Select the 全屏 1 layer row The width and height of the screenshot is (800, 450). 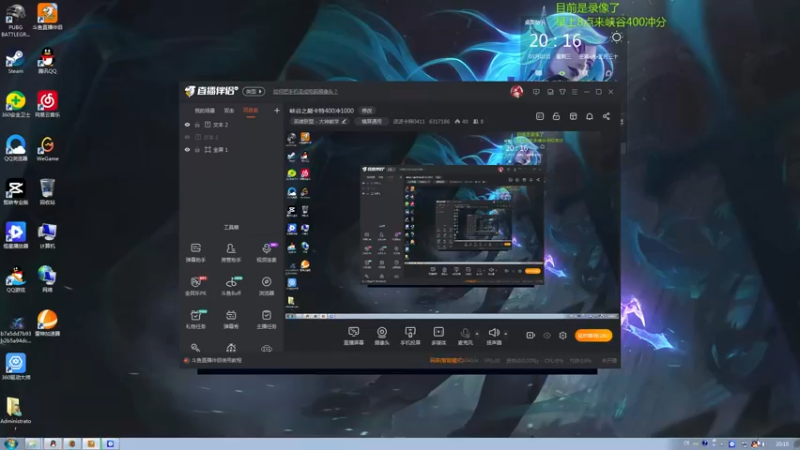(232, 150)
